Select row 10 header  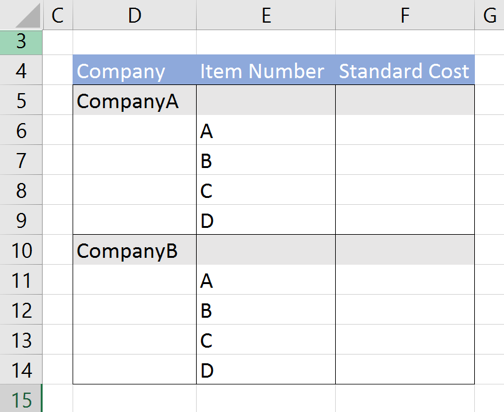(x=21, y=250)
